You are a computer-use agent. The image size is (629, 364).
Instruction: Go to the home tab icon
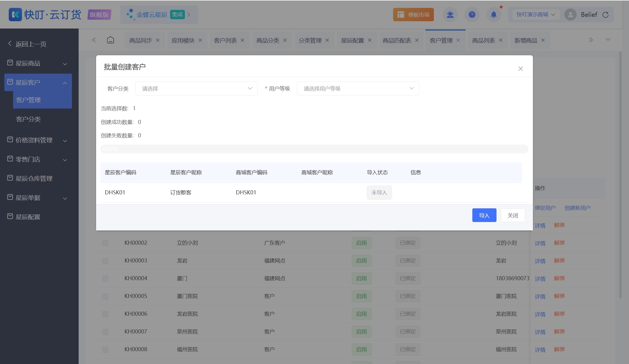pos(110,40)
